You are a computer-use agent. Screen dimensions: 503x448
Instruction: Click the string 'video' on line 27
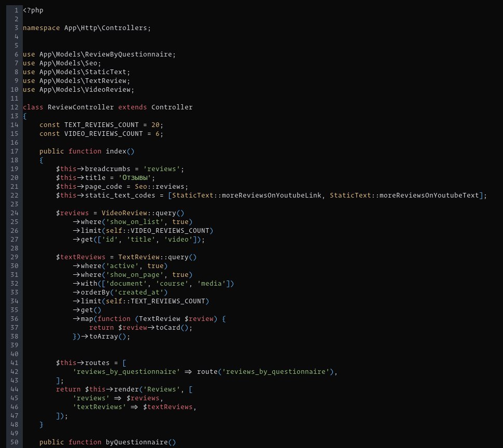pos(178,240)
